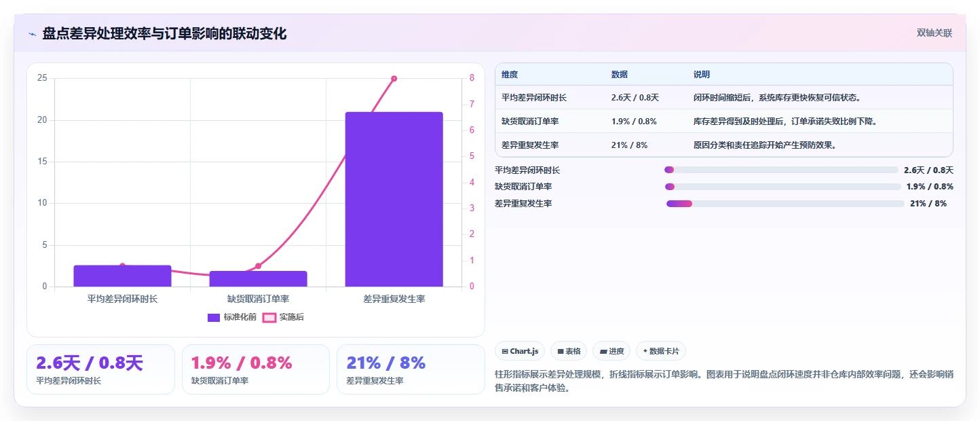Image resolution: width=980 pixels, height=421 pixels.
Task: Toggle the 标准化前 legend item
Action: 232,317
